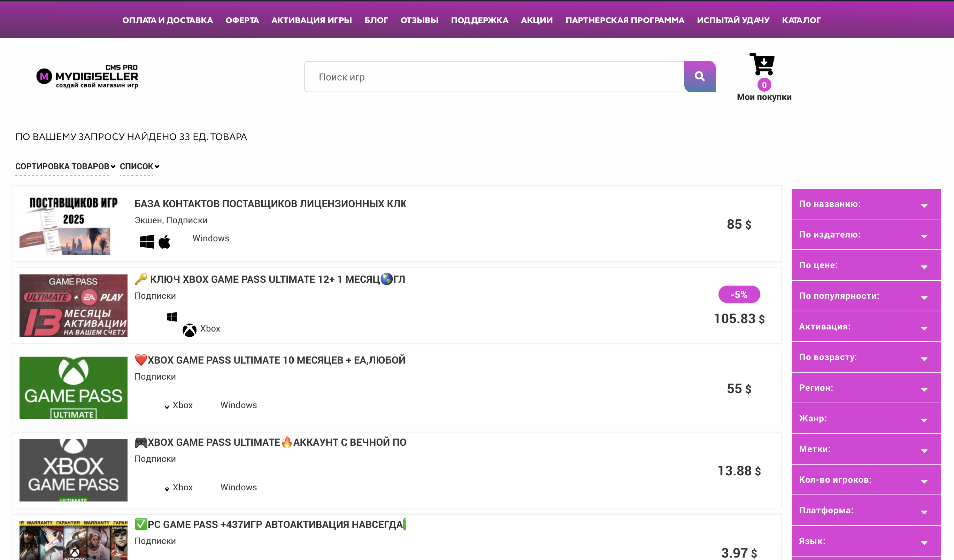Open the green Game Pass Ultimate thumbnail
Screen dimensions: 954x560
(x=74, y=388)
